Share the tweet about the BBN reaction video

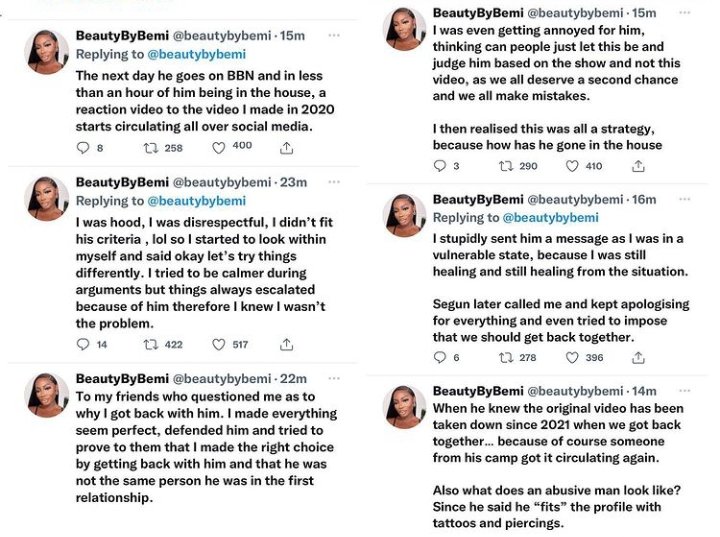pos(287,147)
